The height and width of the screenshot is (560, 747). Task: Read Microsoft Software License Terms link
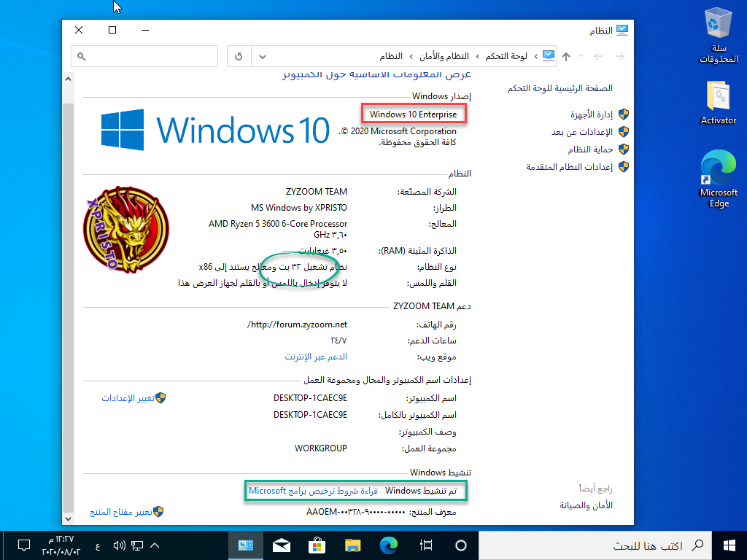pyautogui.click(x=313, y=491)
